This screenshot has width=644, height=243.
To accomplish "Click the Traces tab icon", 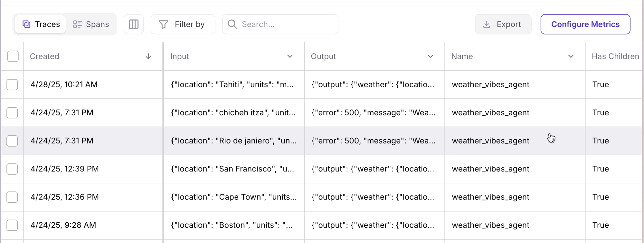I will (26, 24).
